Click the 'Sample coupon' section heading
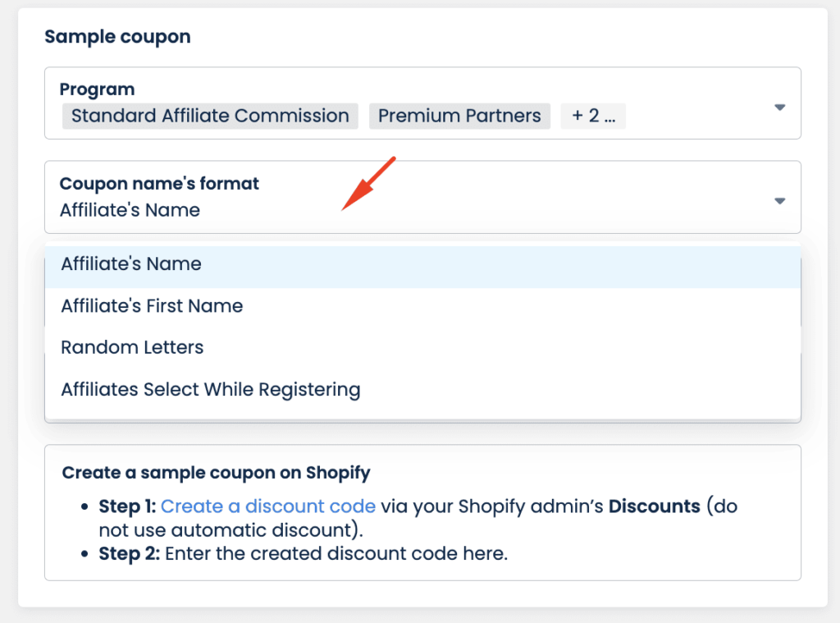This screenshot has width=840, height=623. [118, 37]
